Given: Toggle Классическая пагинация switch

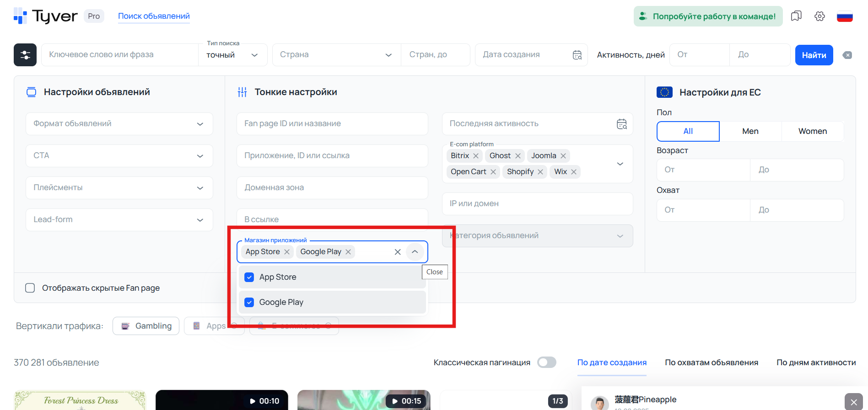Looking at the screenshot, I should click(x=547, y=362).
